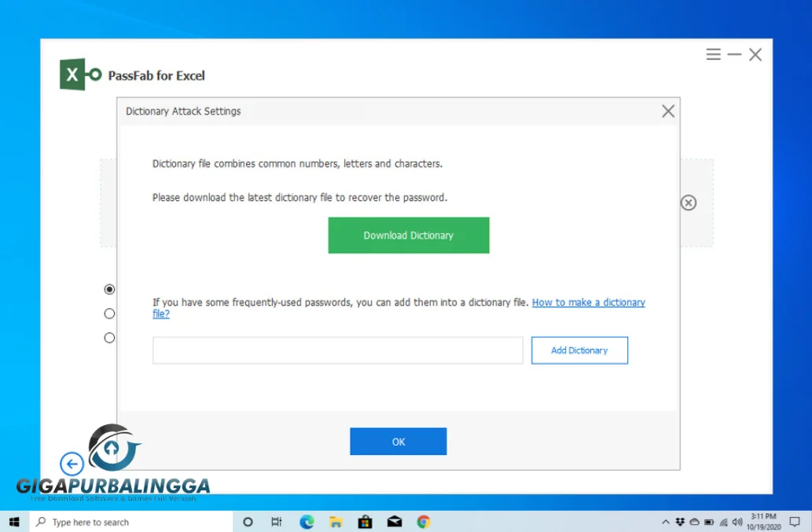The height and width of the screenshot is (532, 812).
Task: Open the Windows Start menu
Action: coord(14,521)
